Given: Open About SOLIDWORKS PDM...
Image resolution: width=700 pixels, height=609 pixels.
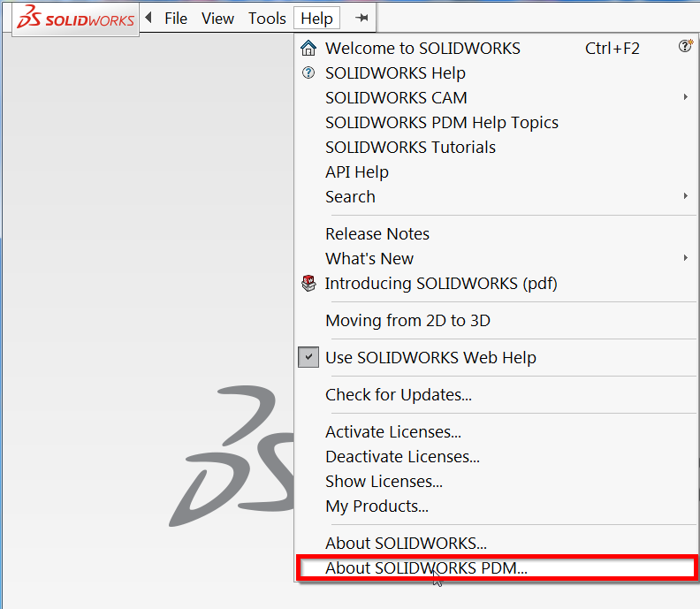Looking at the screenshot, I should (497, 568).
